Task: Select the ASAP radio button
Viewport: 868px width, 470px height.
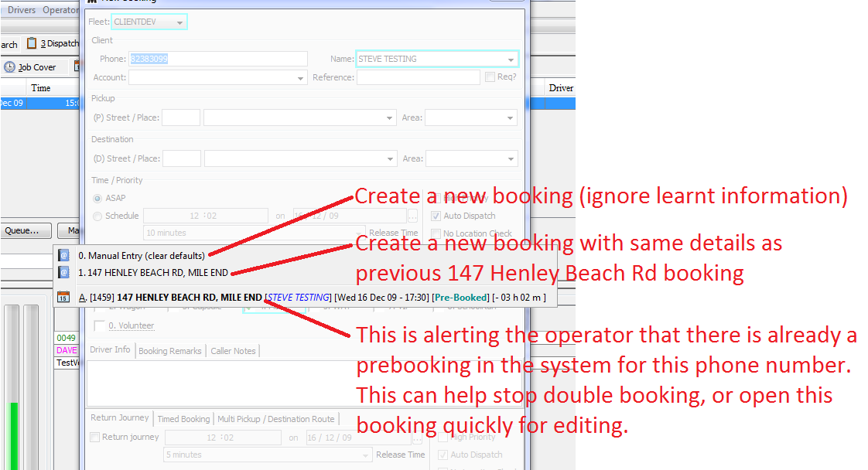Action: click(x=97, y=199)
